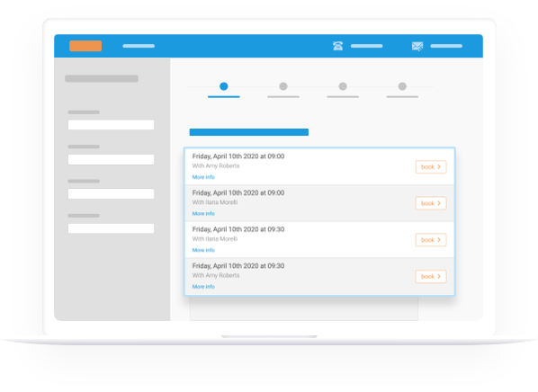Click the fourth sidebar input field
This screenshot has width=538, height=392.
click(x=111, y=228)
